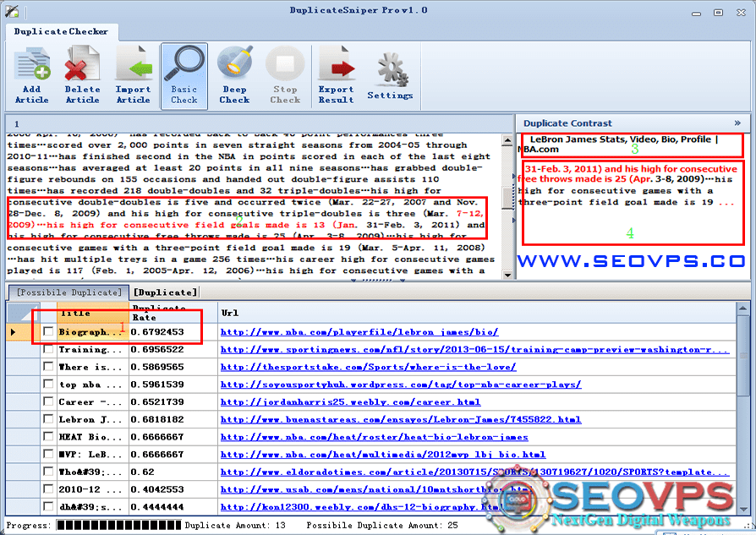
Task: Open nba.com playerfile lebron_james bio link
Action: point(359,332)
